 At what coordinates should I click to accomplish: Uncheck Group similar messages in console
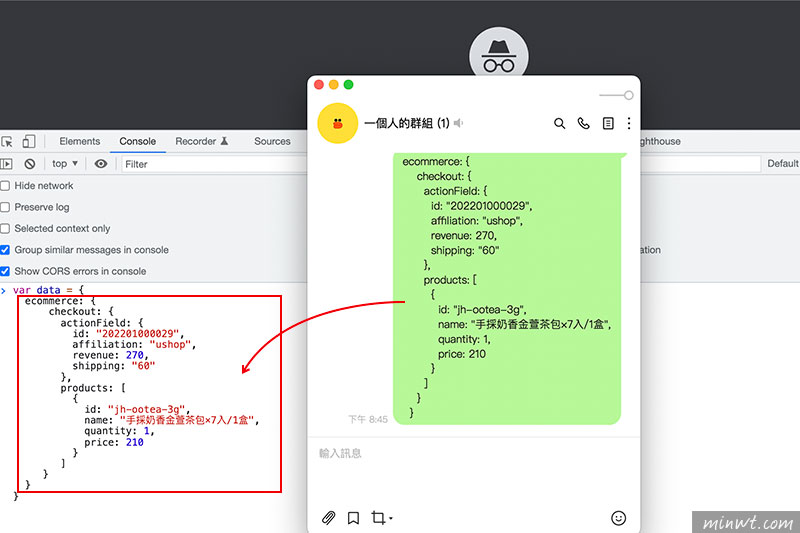pyautogui.click(x=5, y=250)
